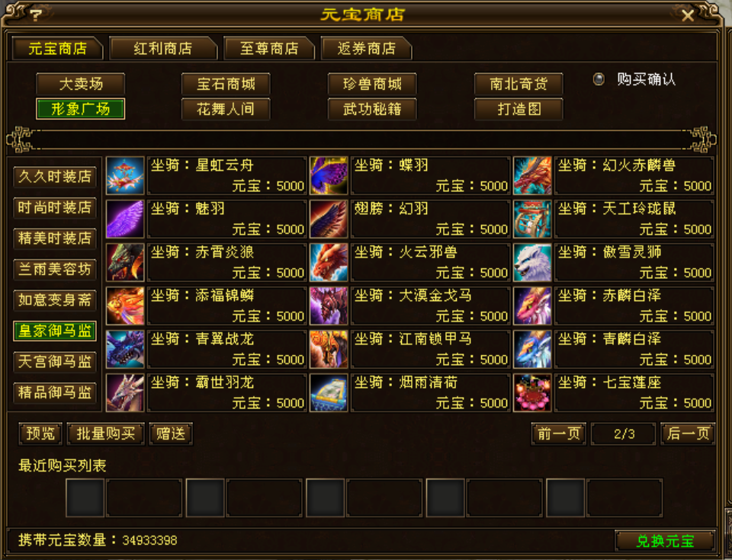Open the 至尊商店 tab

point(269,49)
